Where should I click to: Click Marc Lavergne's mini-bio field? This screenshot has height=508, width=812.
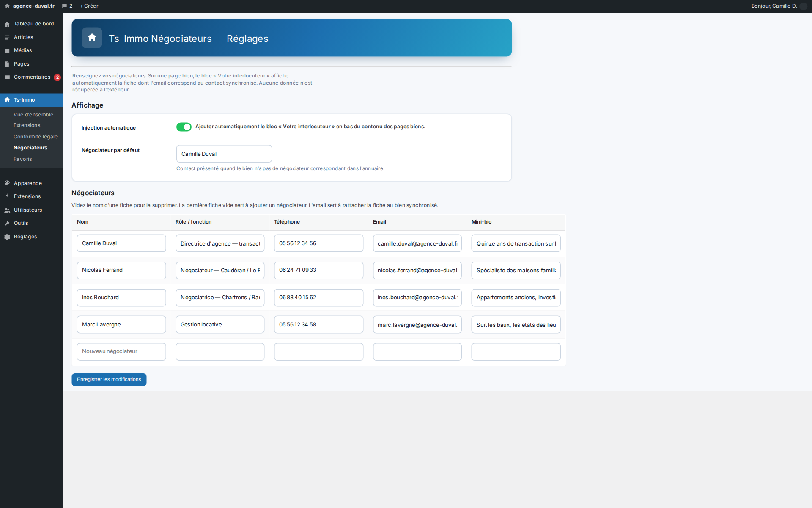tap(516, 325)
